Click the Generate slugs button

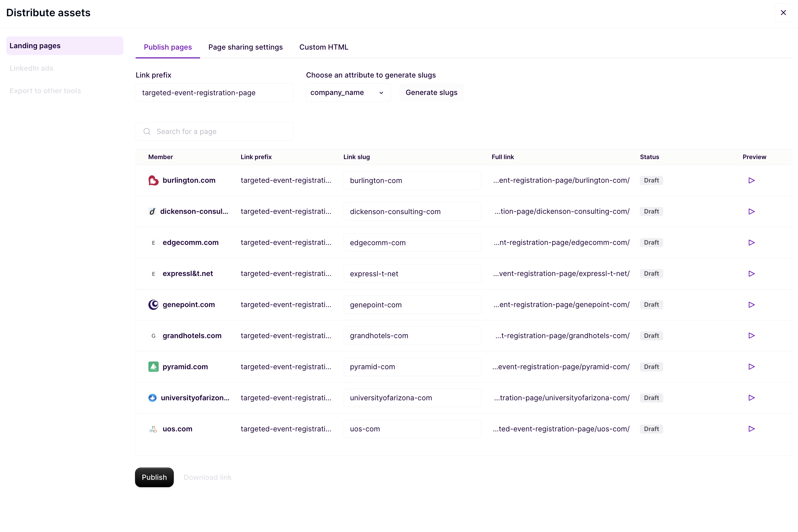point(431,92)
